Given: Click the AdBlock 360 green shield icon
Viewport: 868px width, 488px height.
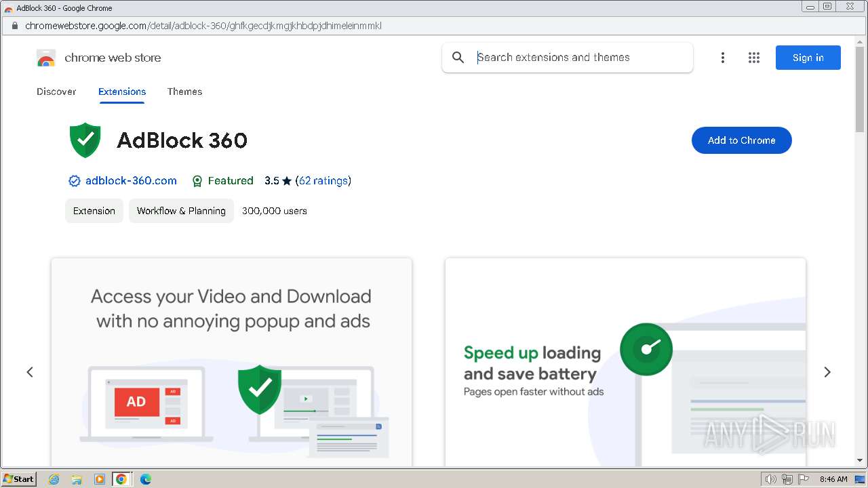Looking at the screenshot, I should 85,140.
